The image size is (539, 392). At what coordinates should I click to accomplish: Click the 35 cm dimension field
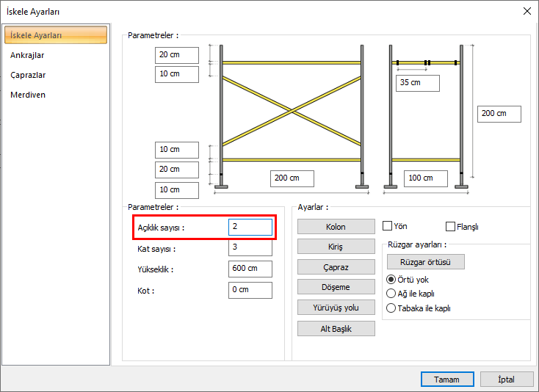[417, 83]
